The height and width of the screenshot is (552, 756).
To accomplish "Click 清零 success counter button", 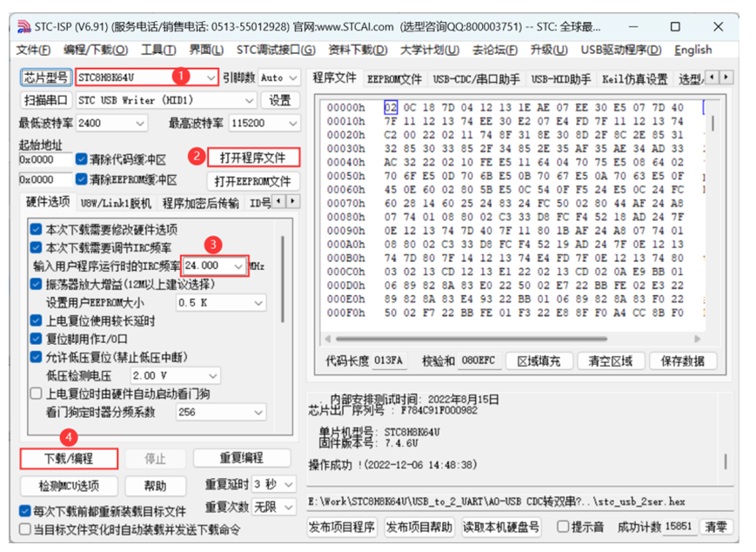I will [x=715, y=527].
